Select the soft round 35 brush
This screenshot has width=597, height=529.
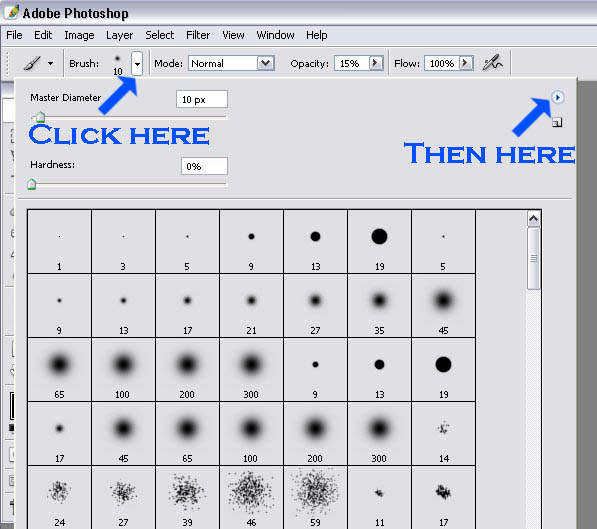[x=379, y=306]
